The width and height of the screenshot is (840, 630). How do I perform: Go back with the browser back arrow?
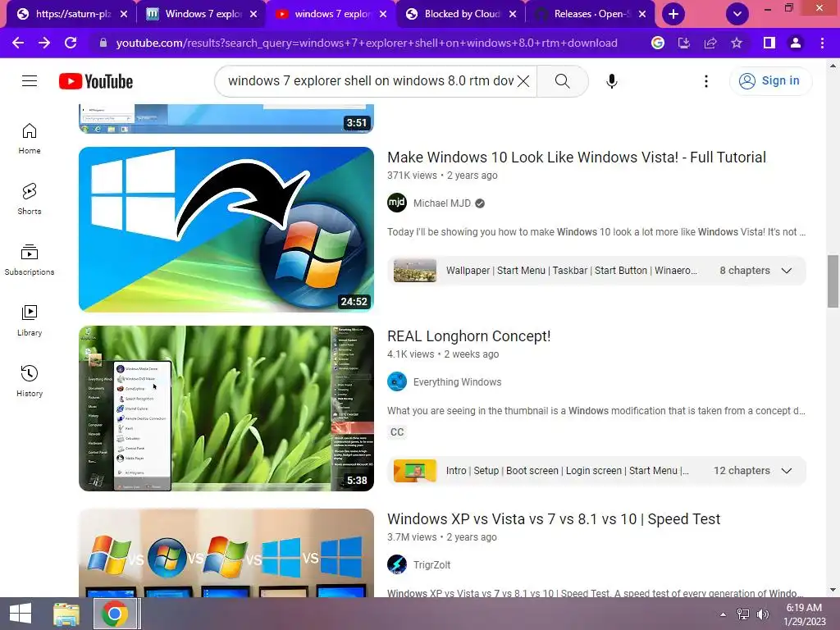tap(18, 43)
